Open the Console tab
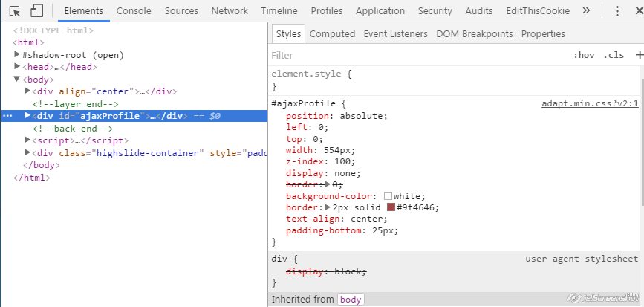This screenshot has width=644, height=307. point(134,11)
